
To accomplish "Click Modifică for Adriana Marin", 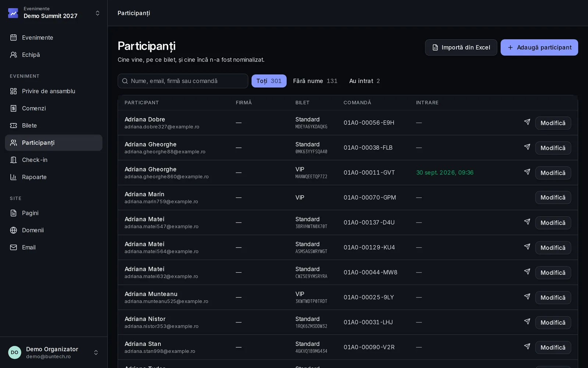I will coord(553,198).
